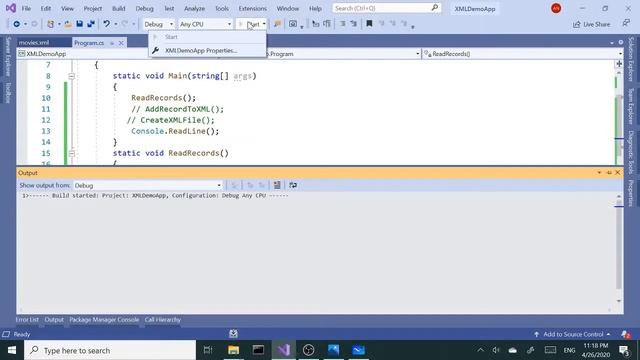This screenshot has height=360, width=640.
Task: Click the taskbar volume icon
Action: pyautogui.click(x=496, y=350)
